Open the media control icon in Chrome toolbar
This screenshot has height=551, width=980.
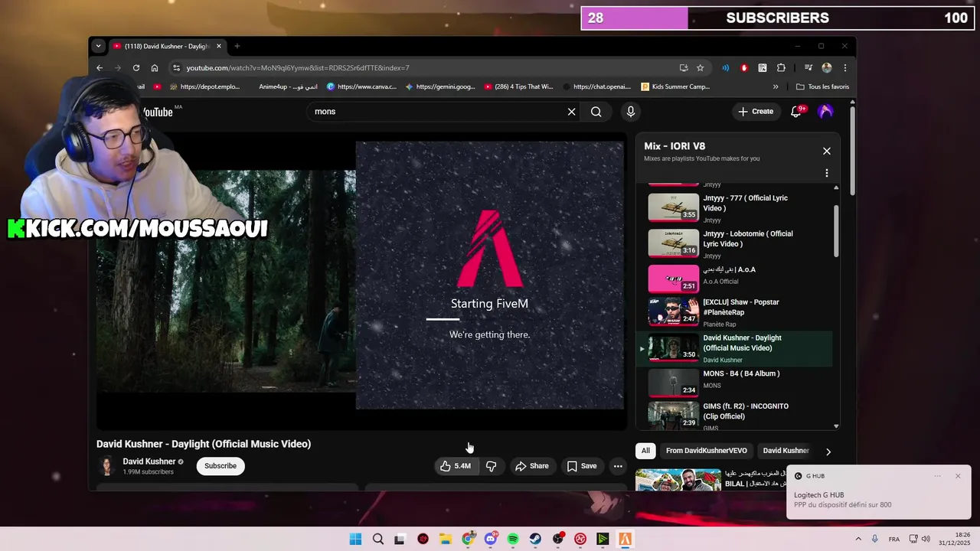808,67
